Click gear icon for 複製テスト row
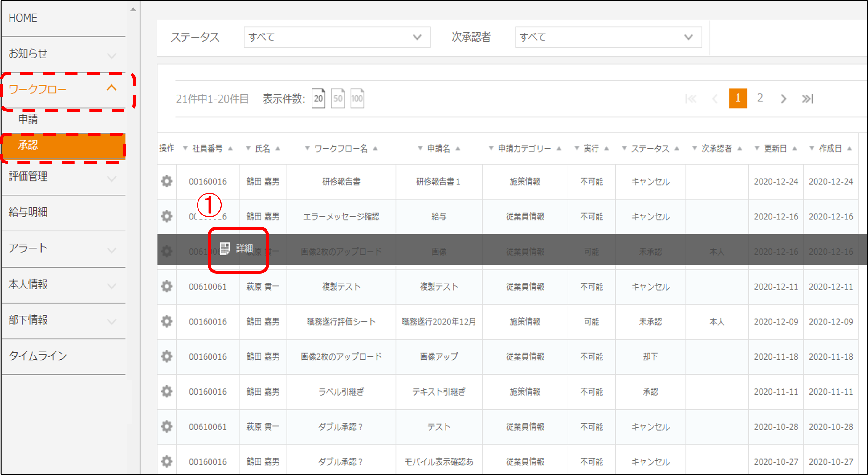Screen dimensions: 868x475 166,287
